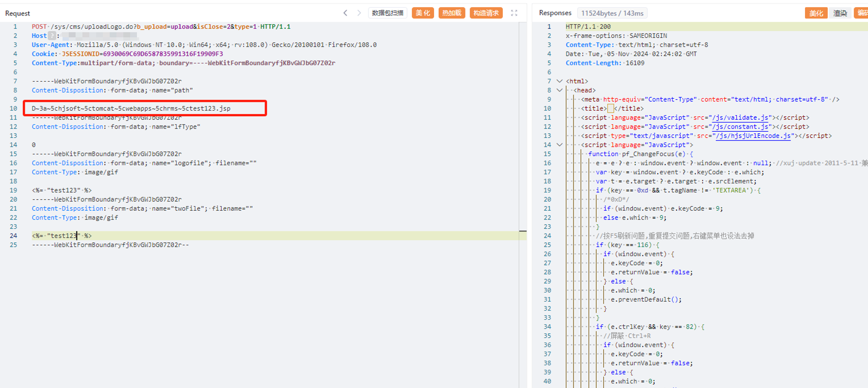Click the Request panel title

[18, 13]
